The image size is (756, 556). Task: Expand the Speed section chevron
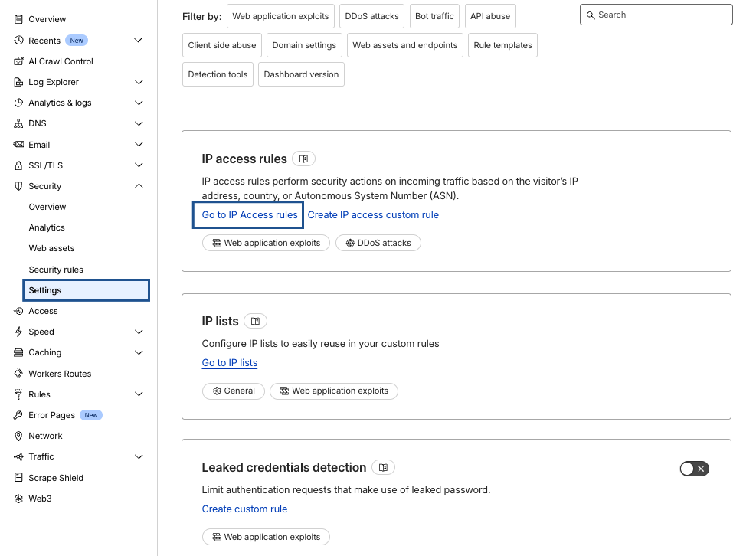click(139, 332)
